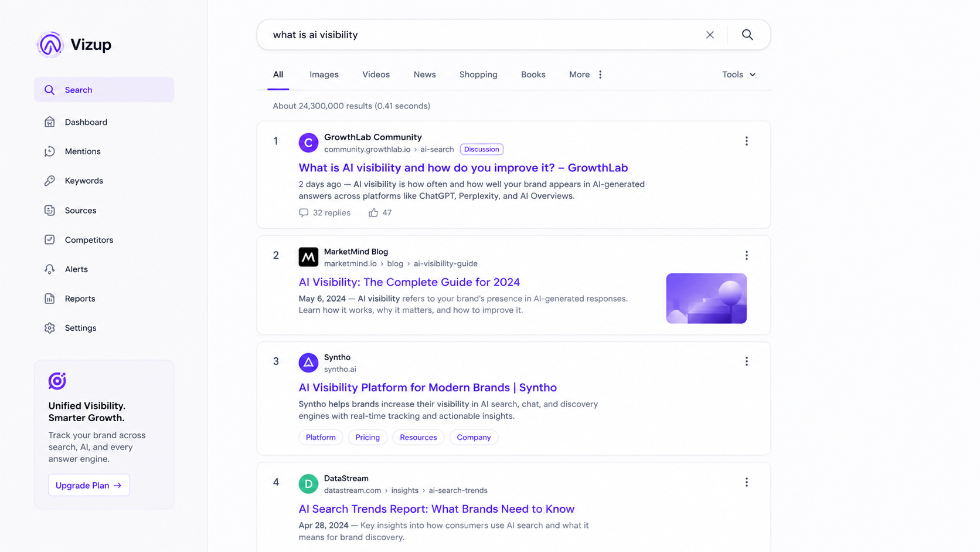Click the target icon in upgrade card
Viewport: 980px width, 552px height.
57,381
